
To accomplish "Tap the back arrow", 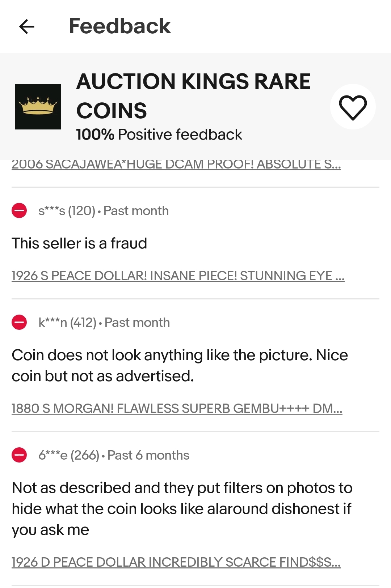I will click(26, 26).
